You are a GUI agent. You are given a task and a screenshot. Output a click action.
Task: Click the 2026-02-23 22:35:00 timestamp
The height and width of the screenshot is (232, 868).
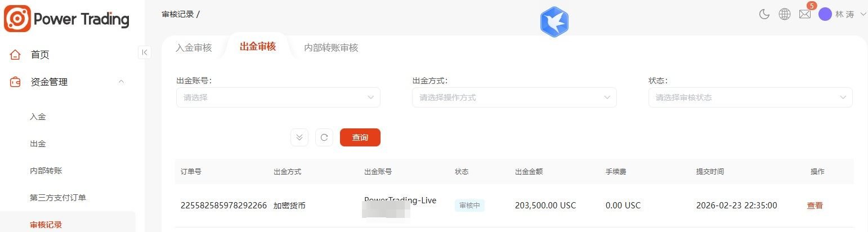click(737, 206)
